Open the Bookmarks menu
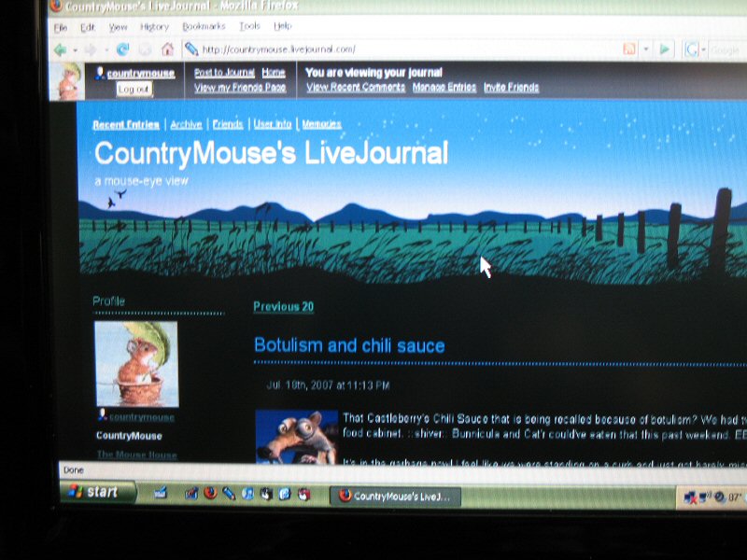 click(x=204, y=26)
